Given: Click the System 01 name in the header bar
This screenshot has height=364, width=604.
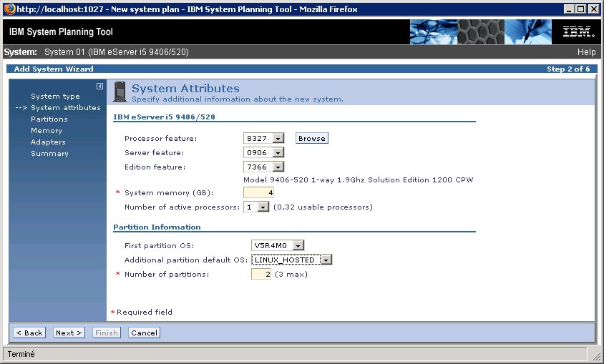Looking at the screenshot, I should [x=117, y=52].
